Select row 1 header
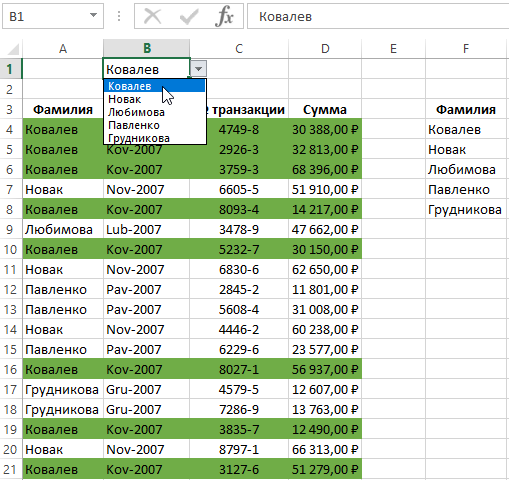Viewport: 509px width, 480px height. coord(10,69)
